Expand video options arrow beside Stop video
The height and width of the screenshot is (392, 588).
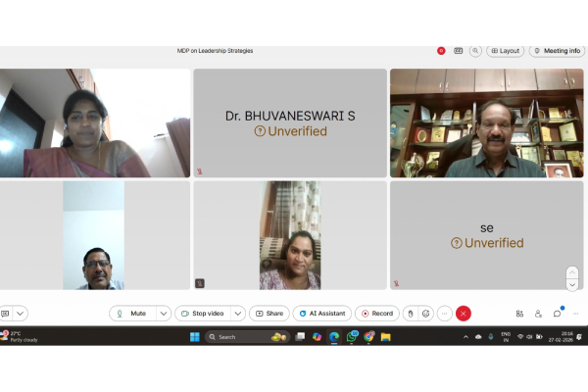click(x=237, y=314)
